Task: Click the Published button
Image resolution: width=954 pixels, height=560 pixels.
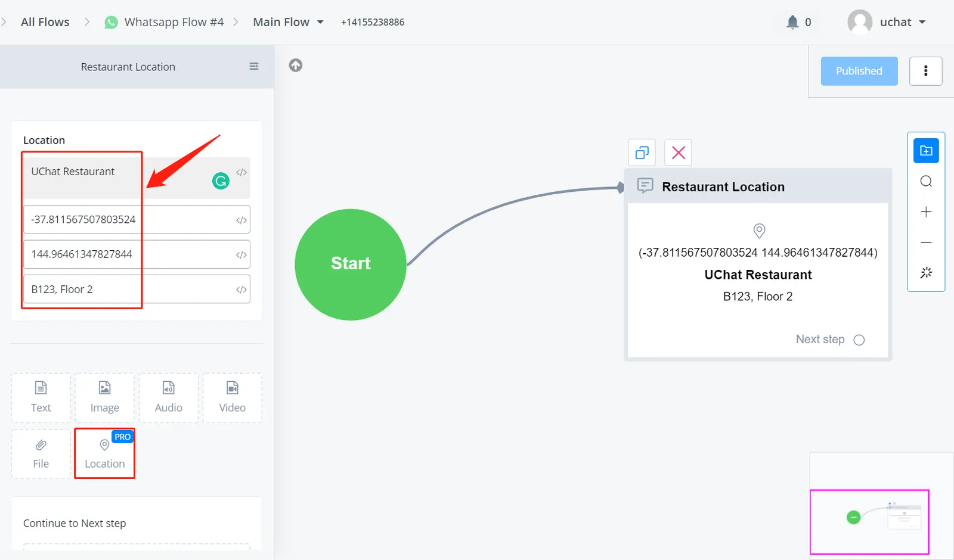Action: tap(859, 71)
